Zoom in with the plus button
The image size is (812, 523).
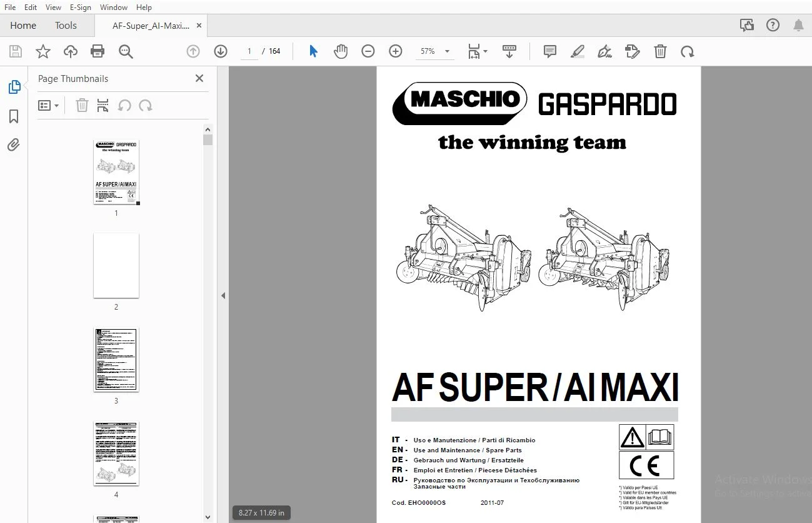[x=396, y=51]
